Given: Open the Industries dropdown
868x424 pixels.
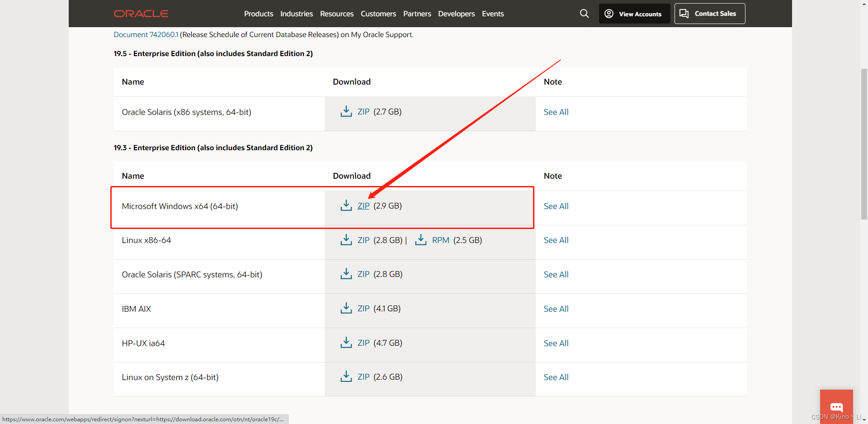Looking at the screenshot, I should pos(296,14).
